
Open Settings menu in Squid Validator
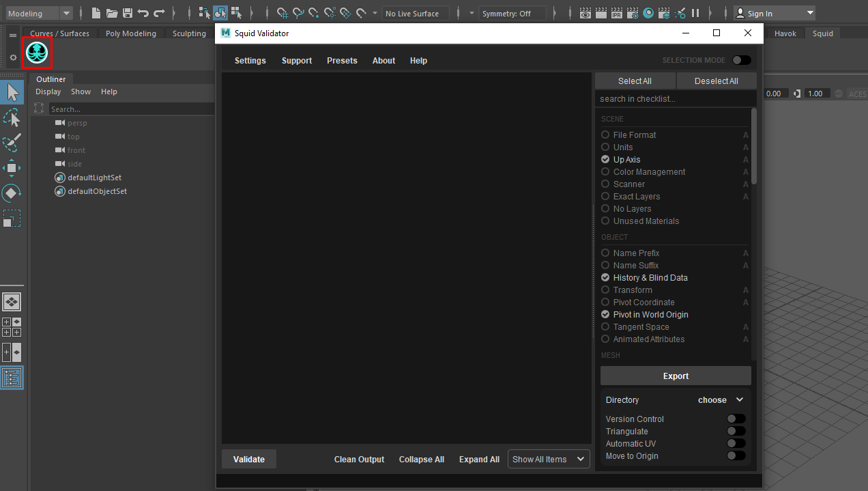(x=250, y=61)
